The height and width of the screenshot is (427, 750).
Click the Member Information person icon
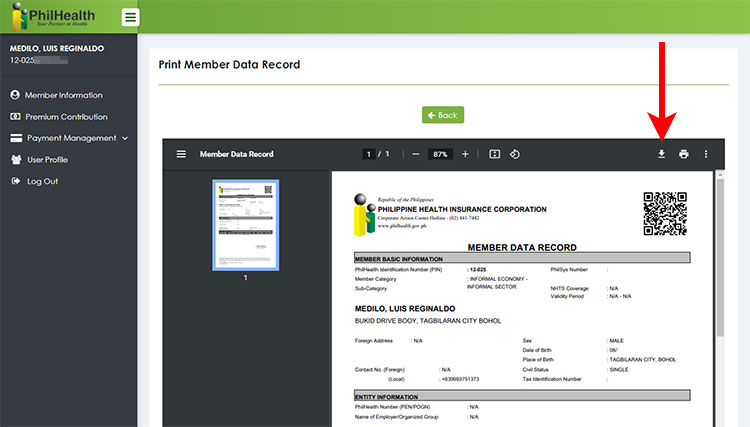pyautogui.click(x=15, y=95)
